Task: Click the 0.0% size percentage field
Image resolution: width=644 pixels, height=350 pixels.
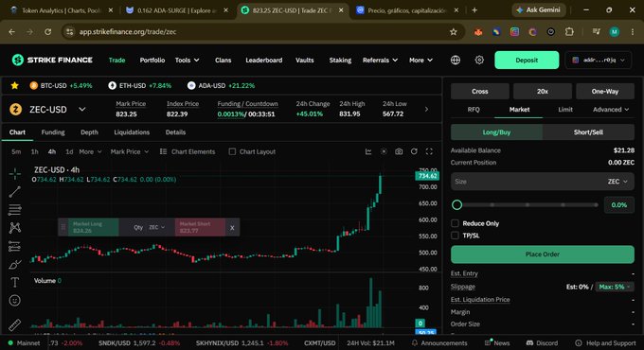Action: click(x=619, y=204)
